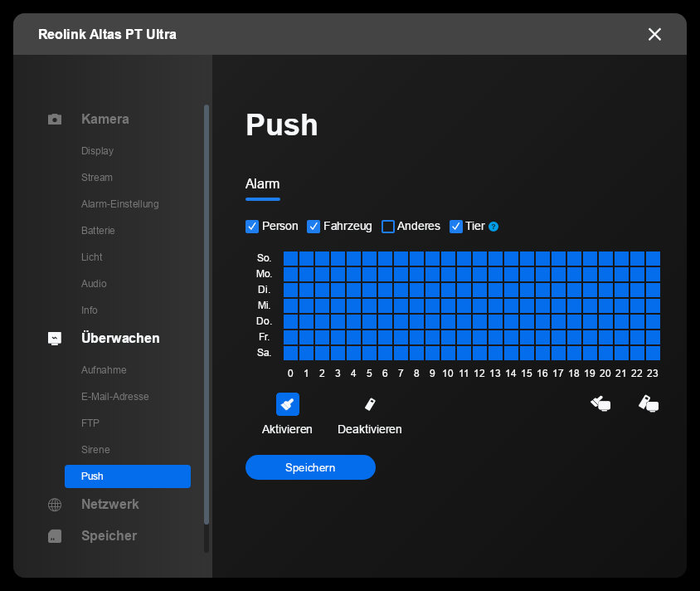
Task: Click the hour 12 column label
Action: (479, 374)
